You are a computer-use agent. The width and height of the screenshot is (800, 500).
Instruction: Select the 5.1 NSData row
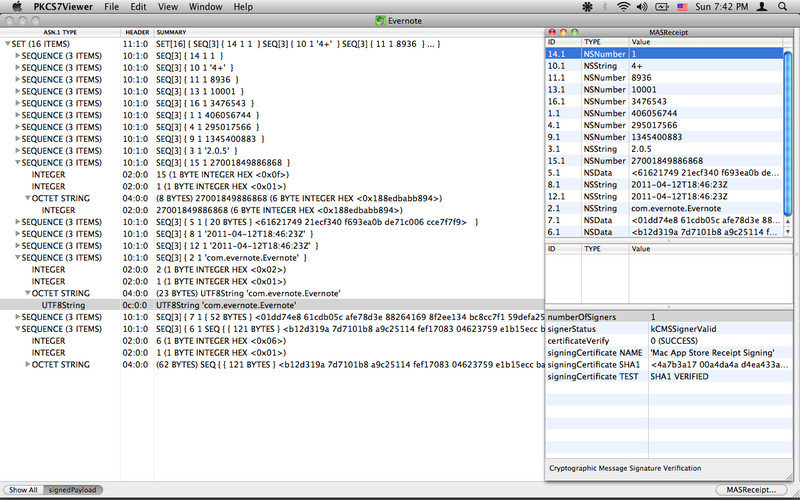click(x=664, y=172)
